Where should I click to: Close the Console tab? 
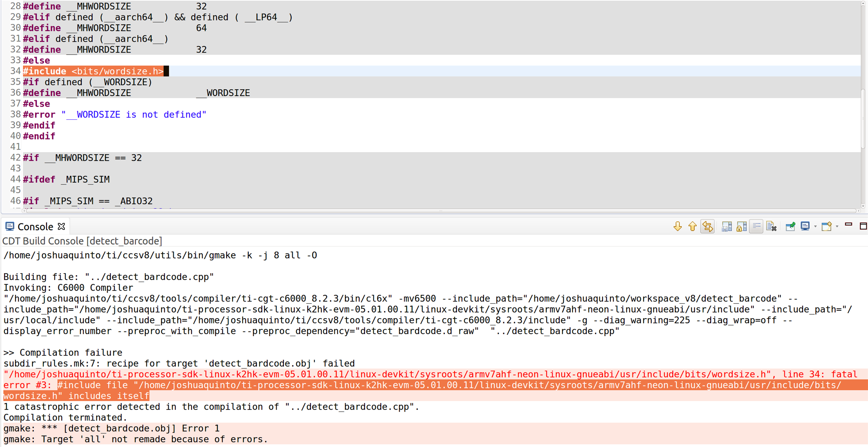pos(61,226)
